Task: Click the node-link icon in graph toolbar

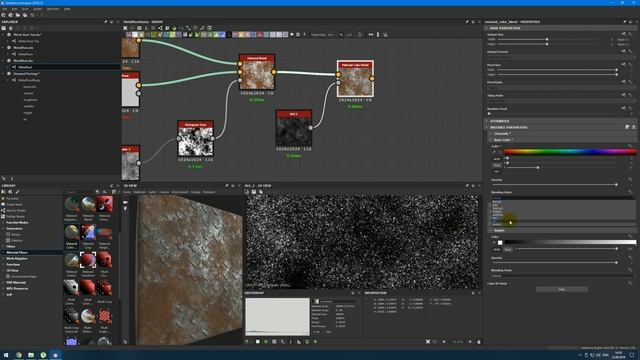Action: tap(160, 28)
